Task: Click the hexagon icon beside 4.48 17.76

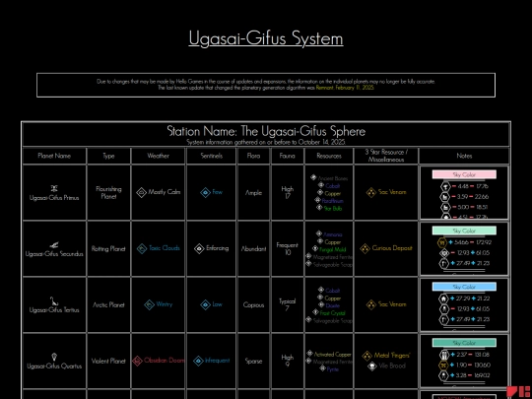Action: tap(445, 186)
